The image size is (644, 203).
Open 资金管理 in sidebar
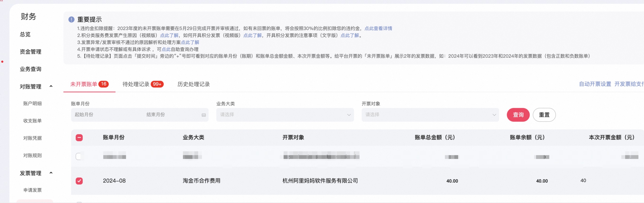point(31,52)
